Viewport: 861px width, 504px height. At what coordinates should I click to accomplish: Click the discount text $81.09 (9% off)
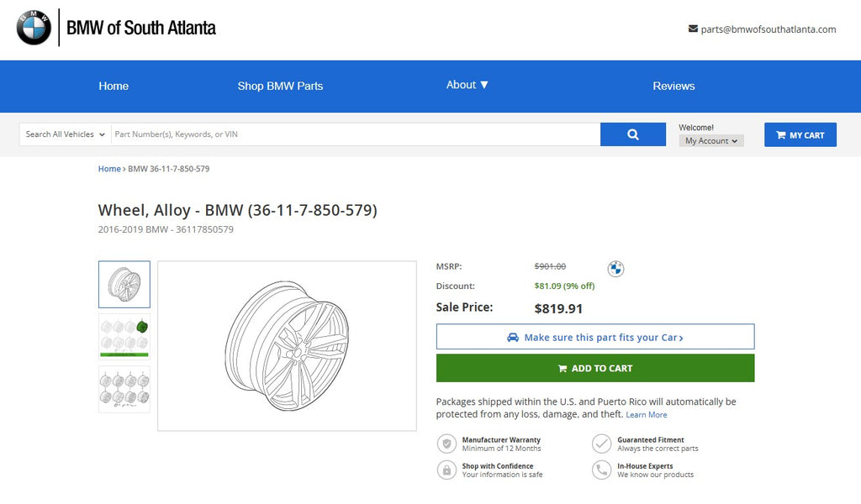[564, 286]
